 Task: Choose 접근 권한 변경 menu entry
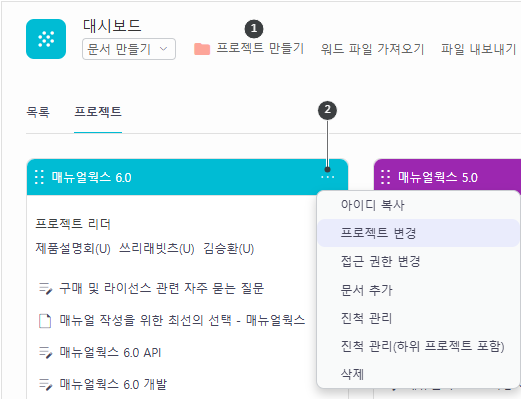click(x=381, y=261)
